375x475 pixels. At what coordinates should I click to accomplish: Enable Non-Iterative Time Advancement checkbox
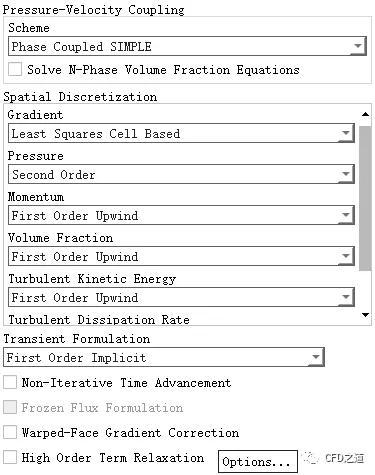(x=10, y=382)
